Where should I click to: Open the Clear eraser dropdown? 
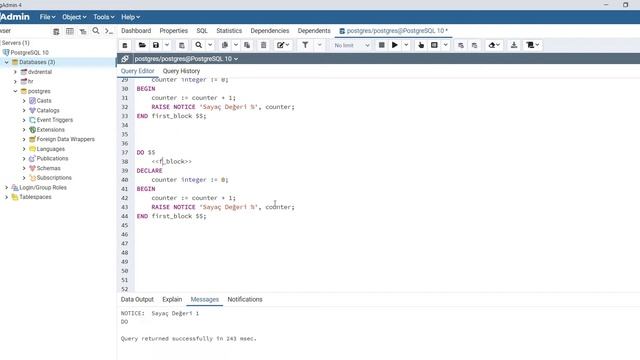click(494, 45)
